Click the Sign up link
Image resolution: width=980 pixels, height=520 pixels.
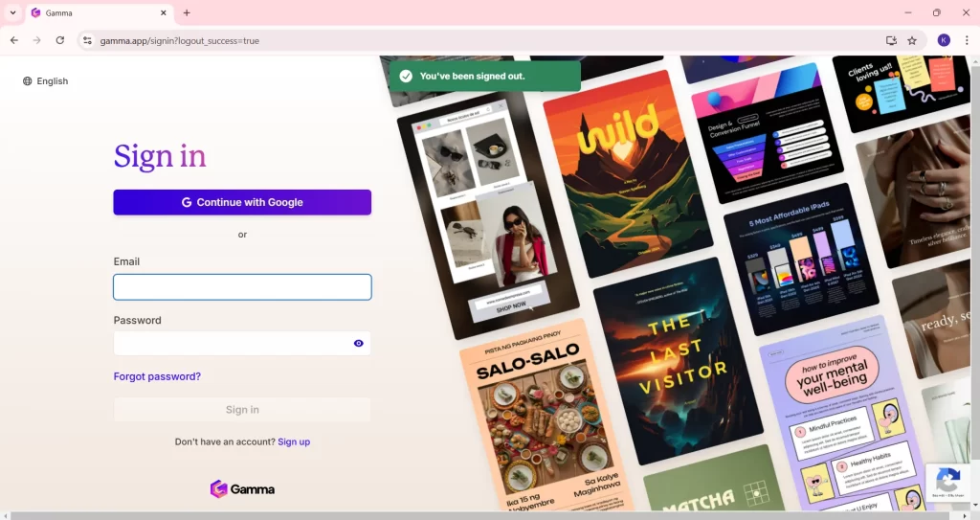[x=294, y=441]
